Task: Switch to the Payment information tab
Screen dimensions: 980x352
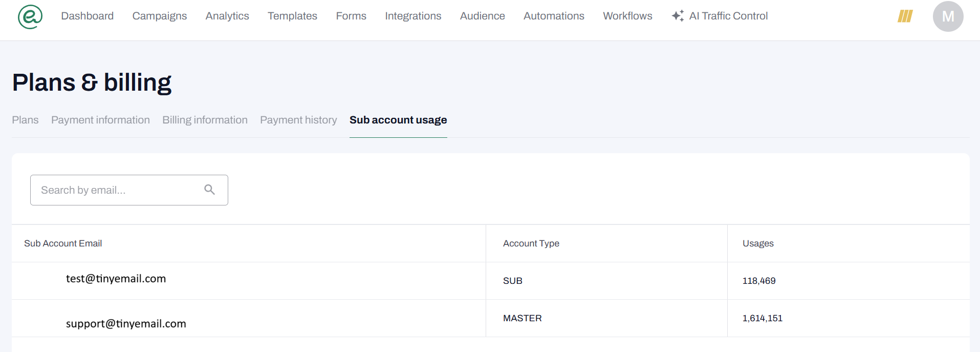Action: pos(100,120)
